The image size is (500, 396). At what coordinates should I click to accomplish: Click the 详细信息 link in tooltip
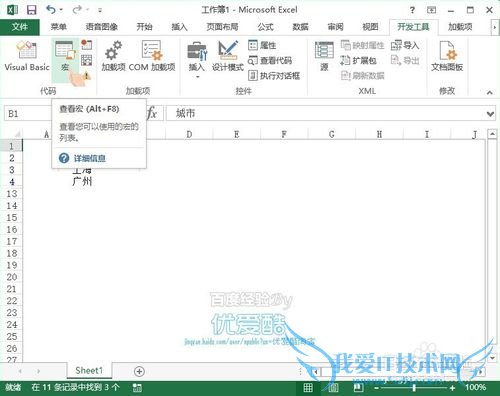point(90,158)
